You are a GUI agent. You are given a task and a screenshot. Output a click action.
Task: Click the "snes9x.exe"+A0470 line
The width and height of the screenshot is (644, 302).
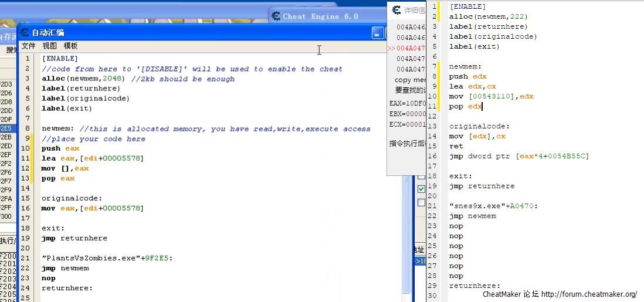tap(493, 206)
